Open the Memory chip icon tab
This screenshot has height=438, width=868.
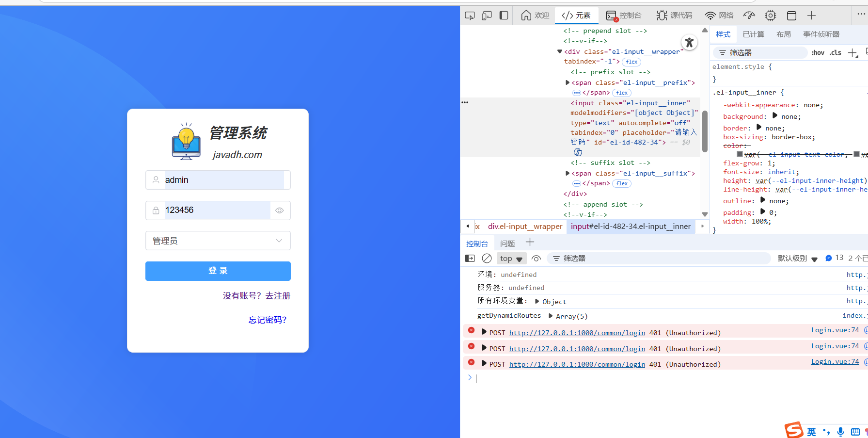point(771,16)
